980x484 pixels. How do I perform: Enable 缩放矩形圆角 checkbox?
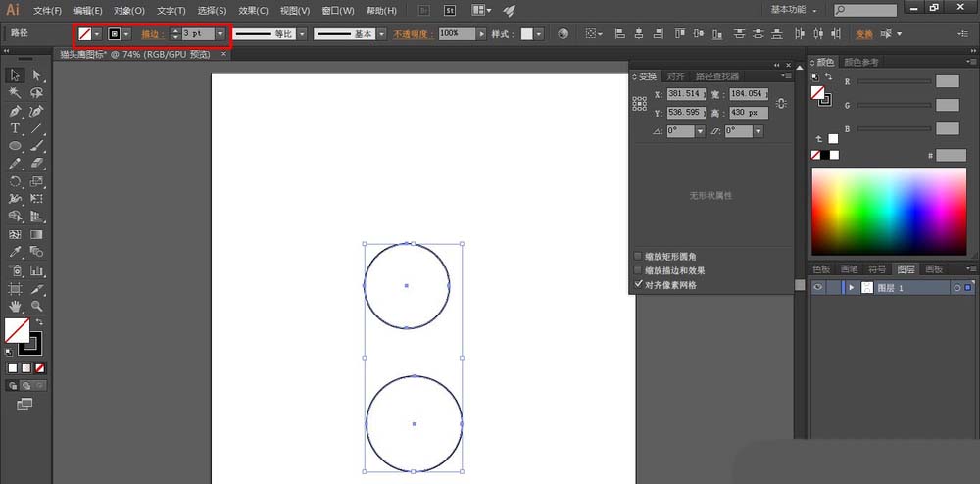click(x=638, y=256)
